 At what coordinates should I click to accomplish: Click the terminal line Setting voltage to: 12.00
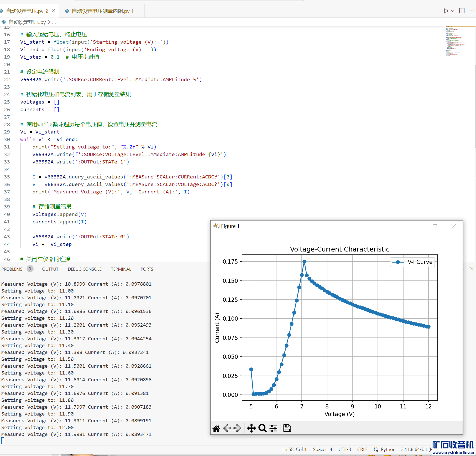click(38, 427)
